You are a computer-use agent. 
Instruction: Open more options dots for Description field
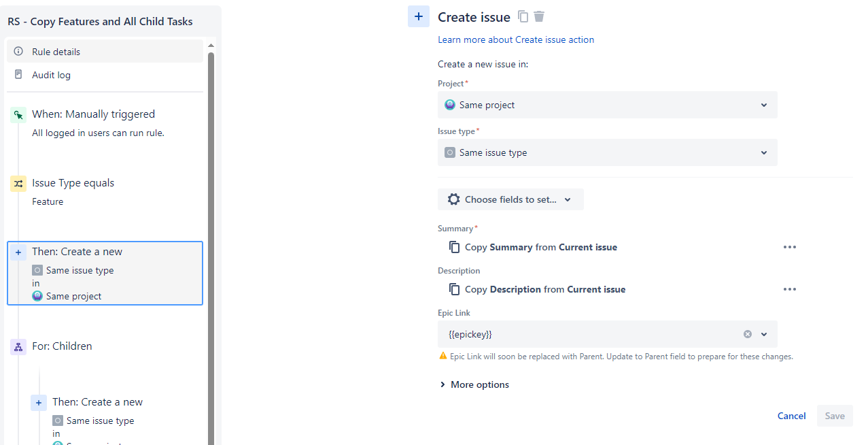tap(789, 289)
